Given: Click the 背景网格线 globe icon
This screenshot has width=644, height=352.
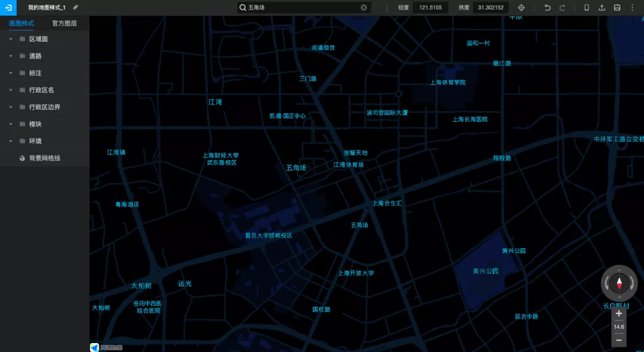Looking at the screenshot, I should (22, 158).
